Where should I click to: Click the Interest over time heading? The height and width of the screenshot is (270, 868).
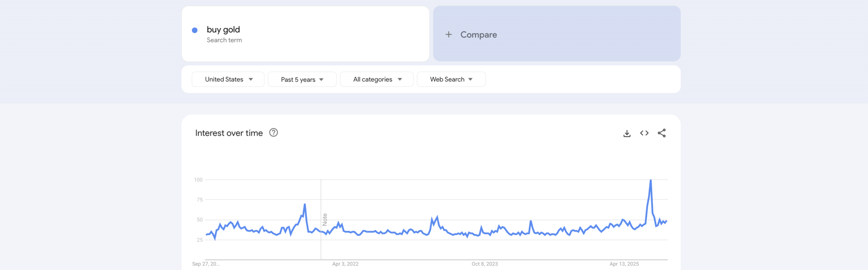[x=229, y=133]
